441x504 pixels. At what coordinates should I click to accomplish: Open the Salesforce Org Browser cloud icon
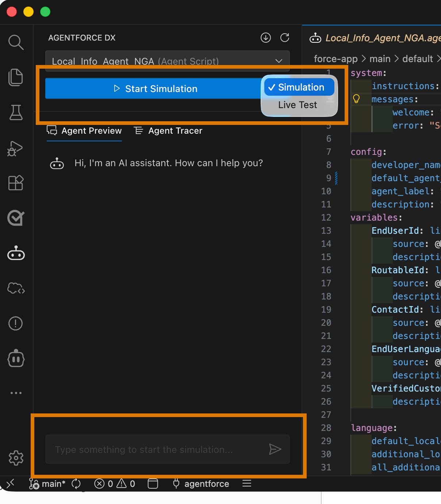pyautogui.click(x=16, y=288)
